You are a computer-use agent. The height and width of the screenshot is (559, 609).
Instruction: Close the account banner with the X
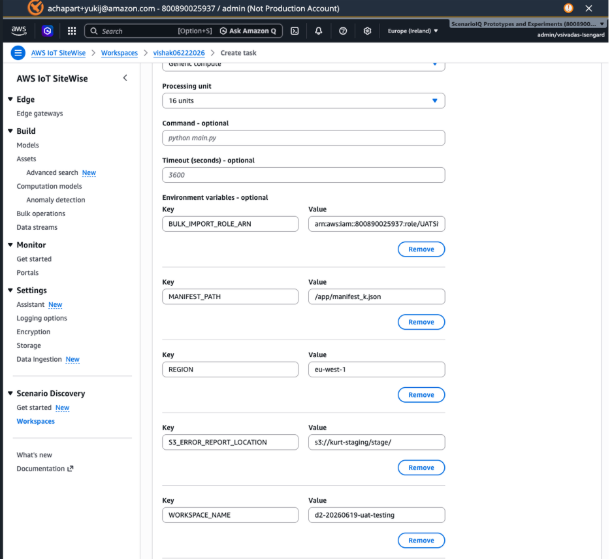(x=589, y=8)
